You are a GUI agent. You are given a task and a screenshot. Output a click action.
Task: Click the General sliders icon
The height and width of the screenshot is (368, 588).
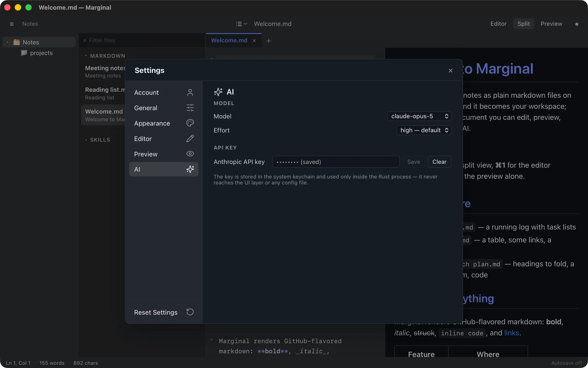[x=190, y=108]
